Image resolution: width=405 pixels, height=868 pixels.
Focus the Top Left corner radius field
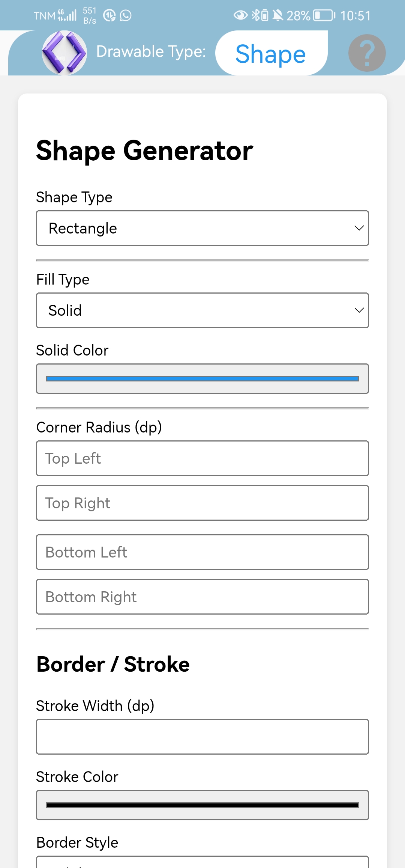tap(202, 458)
